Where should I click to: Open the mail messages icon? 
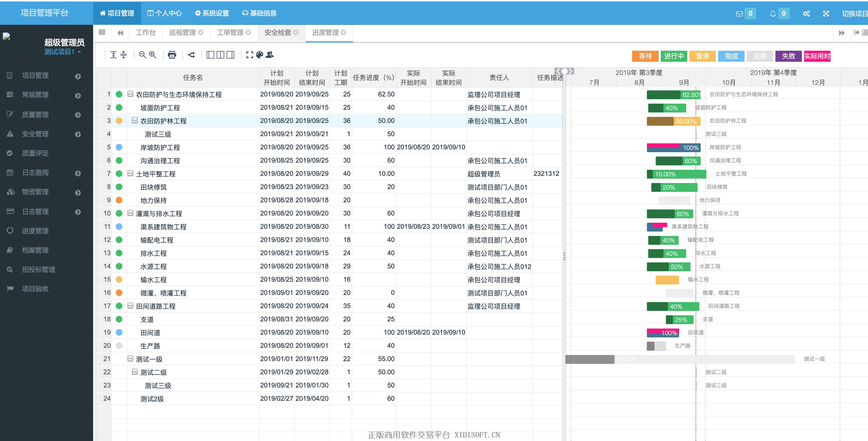click(x=739, y=14)
